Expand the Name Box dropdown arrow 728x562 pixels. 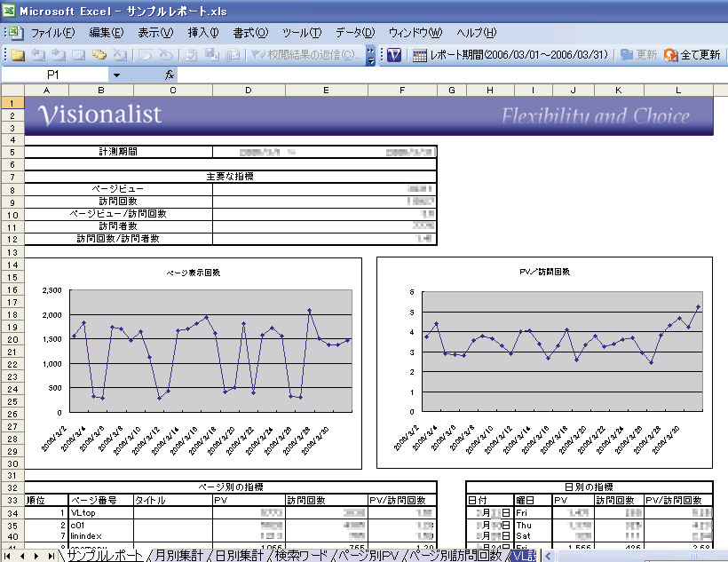click(x=116, y=75)
